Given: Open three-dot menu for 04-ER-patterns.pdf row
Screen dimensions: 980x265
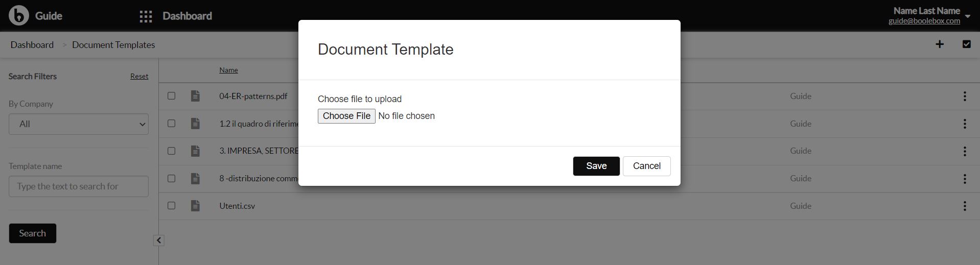Looking at the screenshot, I should pyautogui.click(x=965, y=96).
